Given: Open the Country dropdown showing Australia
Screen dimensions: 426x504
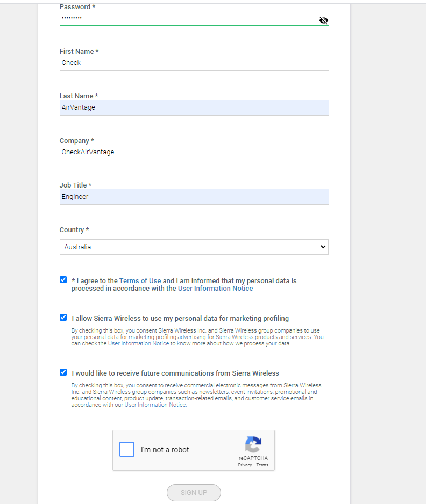Looking at the screenshot, I should point(194,247).
